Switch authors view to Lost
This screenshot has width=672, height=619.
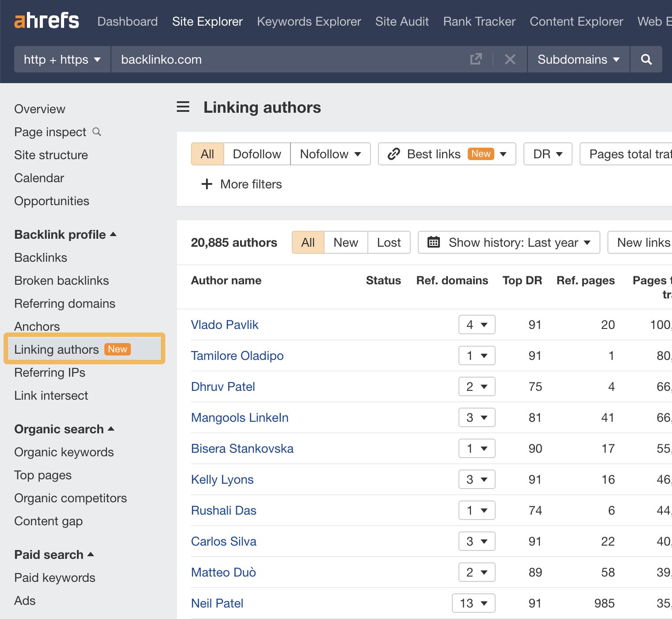(x=388, y=242)
